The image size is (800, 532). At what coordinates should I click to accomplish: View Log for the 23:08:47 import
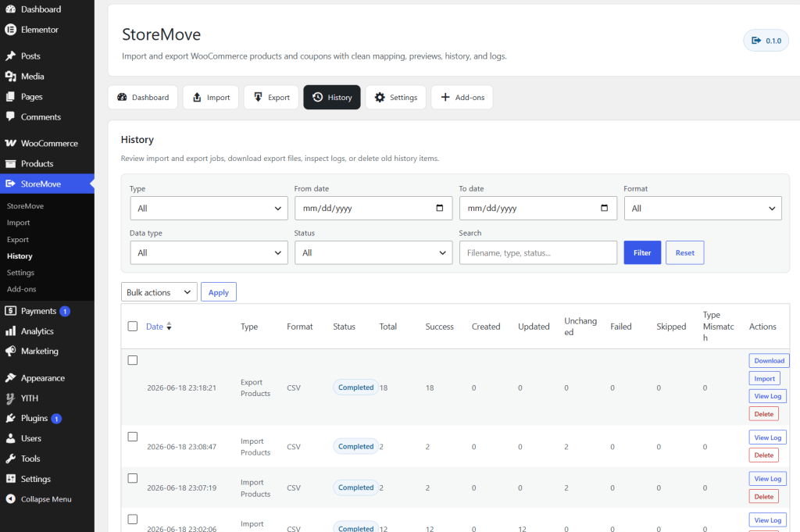[768, 437]
